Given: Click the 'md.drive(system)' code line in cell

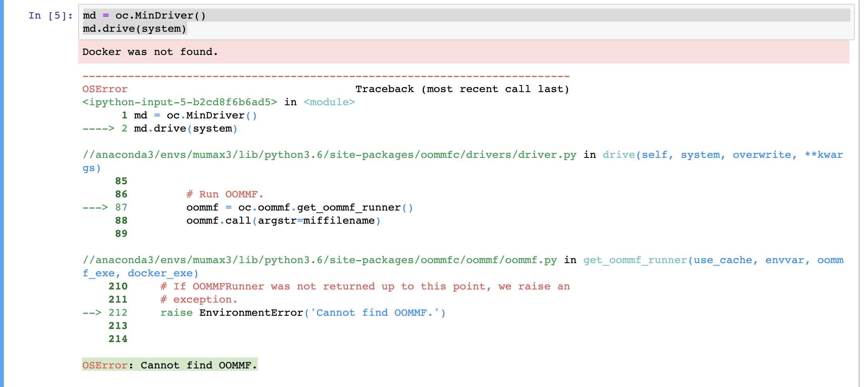Looking at the screenshot, I should coord(134,29).
